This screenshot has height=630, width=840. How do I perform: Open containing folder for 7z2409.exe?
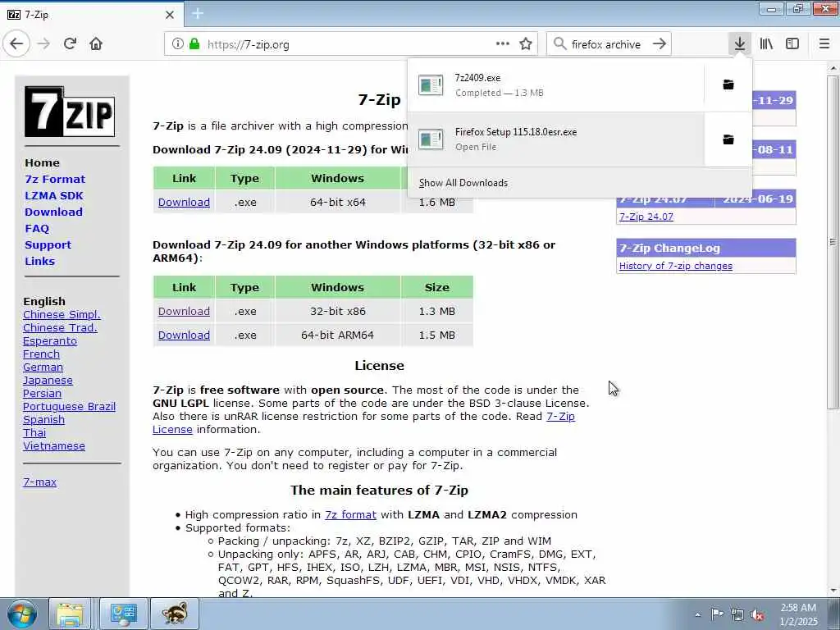pos(728,84)
